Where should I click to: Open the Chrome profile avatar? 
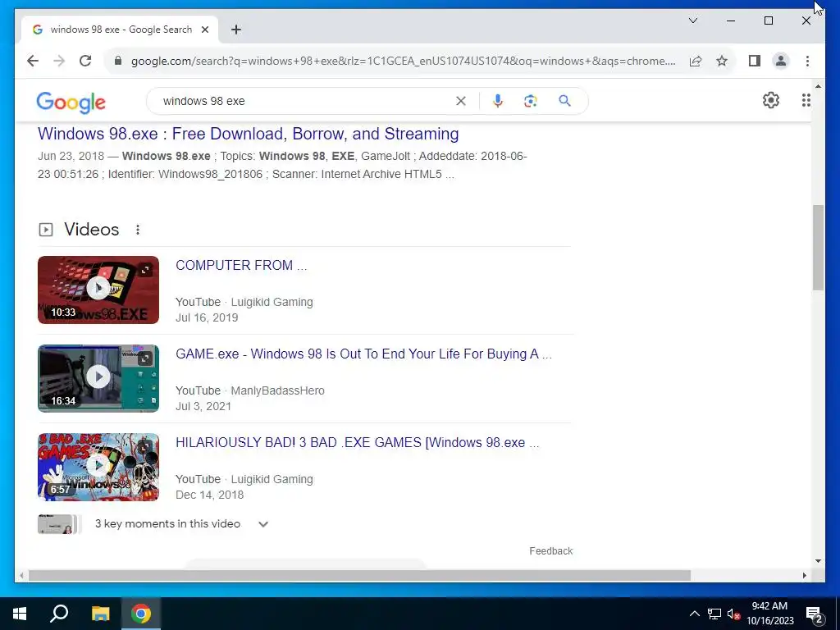click(x=781, y=61)
